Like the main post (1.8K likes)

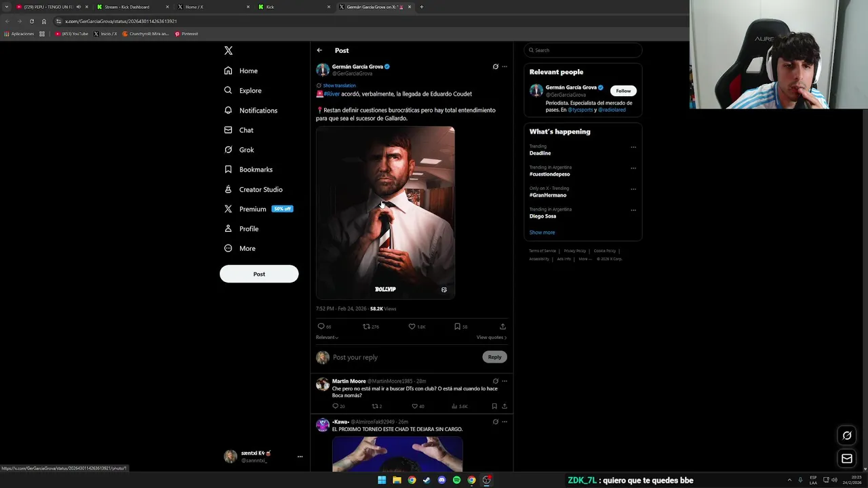(416, 327)
